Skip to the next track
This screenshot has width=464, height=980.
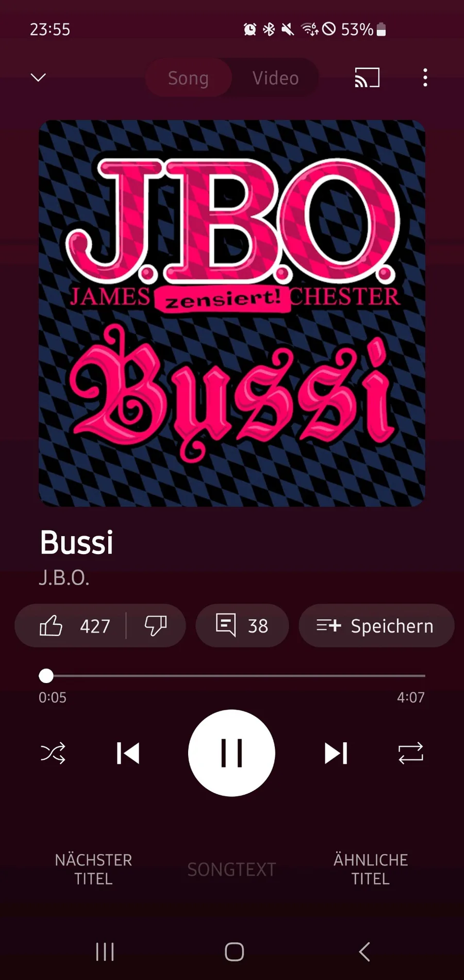[336, 753]
